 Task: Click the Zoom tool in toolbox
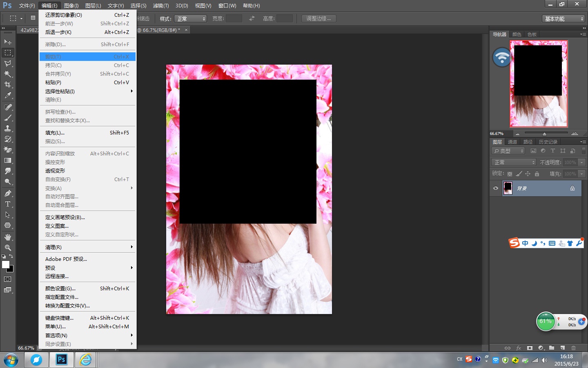coord(8,248)
